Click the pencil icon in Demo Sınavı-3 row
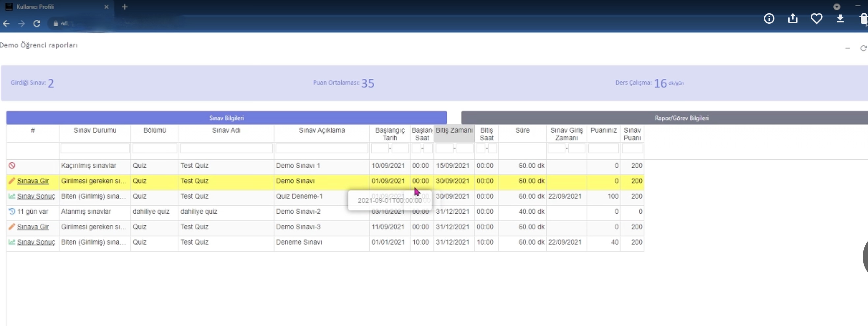 [12, 226]
